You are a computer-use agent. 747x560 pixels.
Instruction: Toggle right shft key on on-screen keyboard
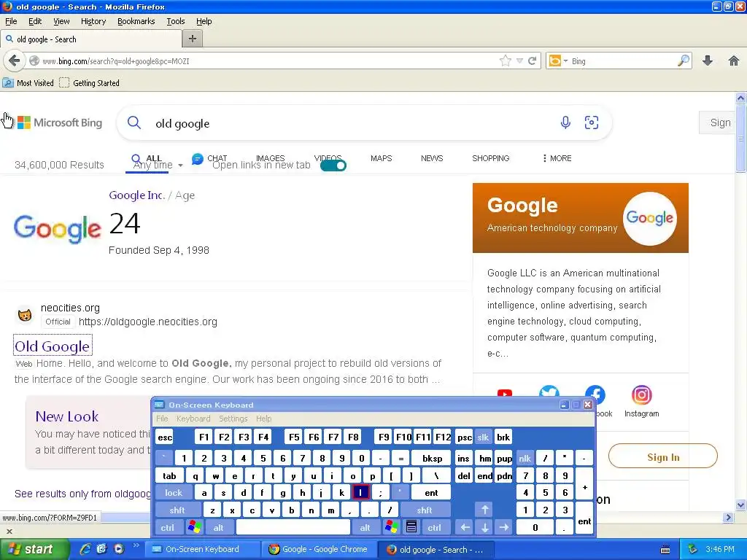pos(424,510)
